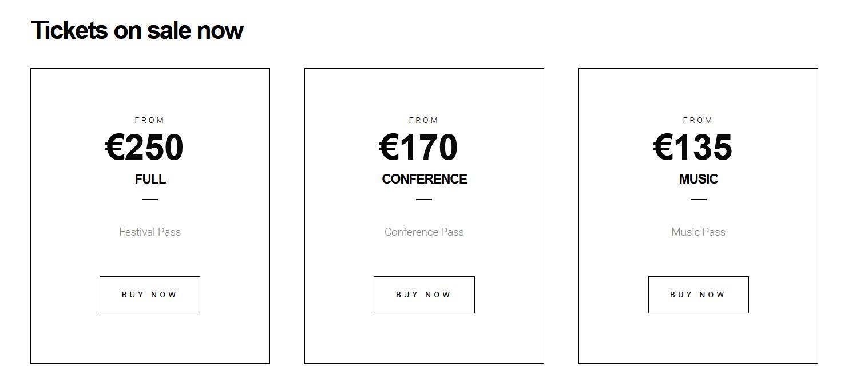868x377 pixels.
Task: Click Buy Now under Conference Pass
Action: coord(424,295)
